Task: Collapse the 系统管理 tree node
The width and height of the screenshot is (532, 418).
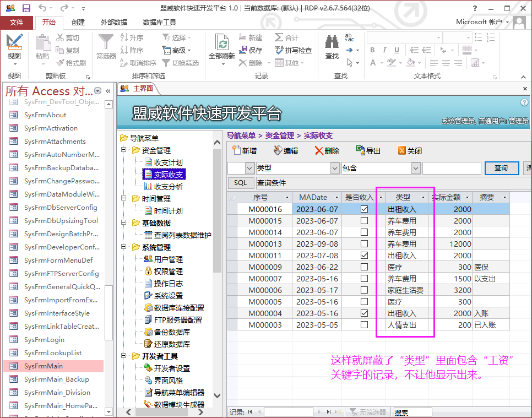Action: click(x=124, y=247)
